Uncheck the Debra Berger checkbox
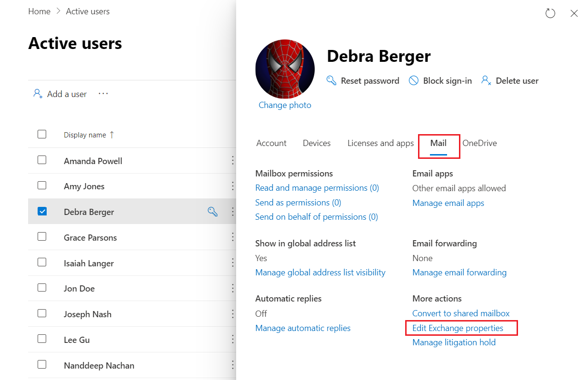Screen dimensions: 588x380 (42, 212)
